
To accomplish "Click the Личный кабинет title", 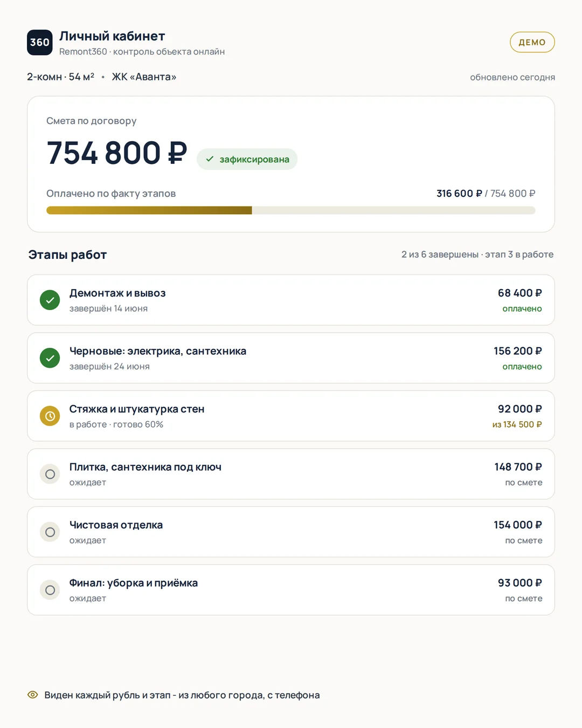I will point(112,36).
